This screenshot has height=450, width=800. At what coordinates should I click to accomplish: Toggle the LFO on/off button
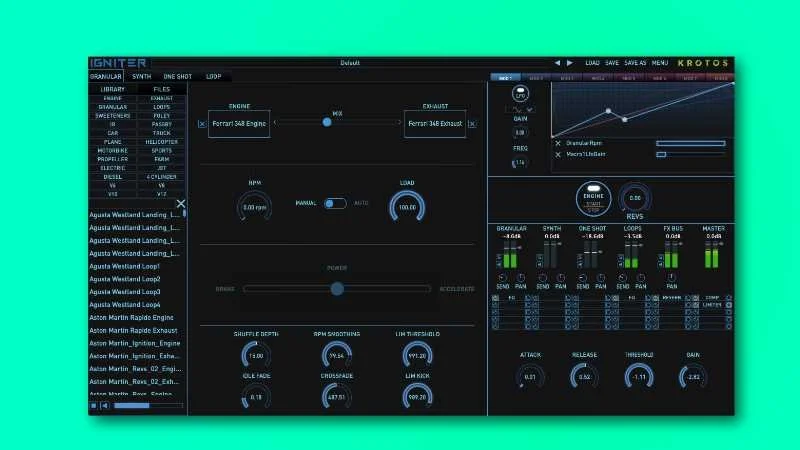[520, 94]
